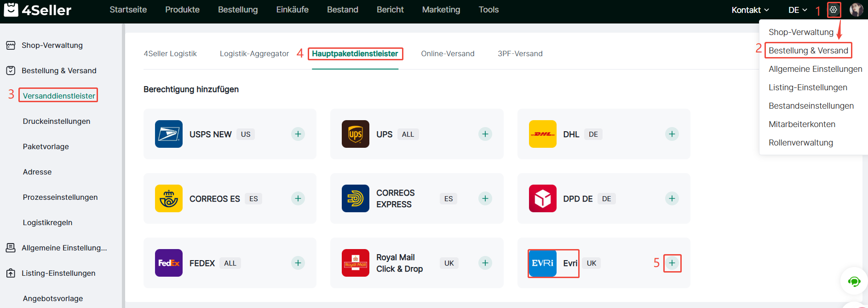Choose Bestellung & Versand from settings dropdown

[808, 51]
